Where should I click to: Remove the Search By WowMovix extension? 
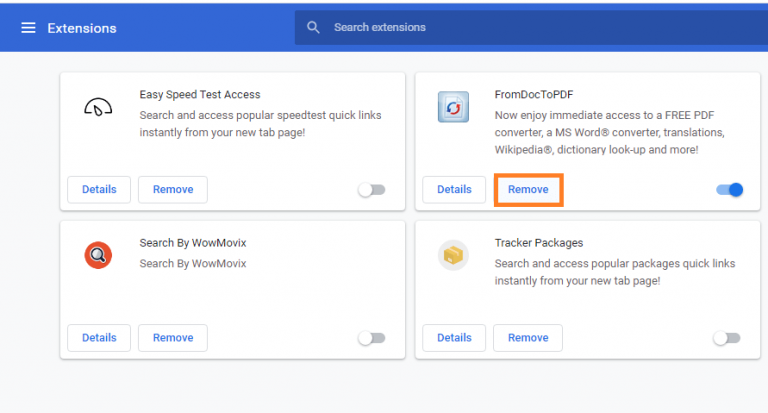pyautogui.click(x=173, y=338)
